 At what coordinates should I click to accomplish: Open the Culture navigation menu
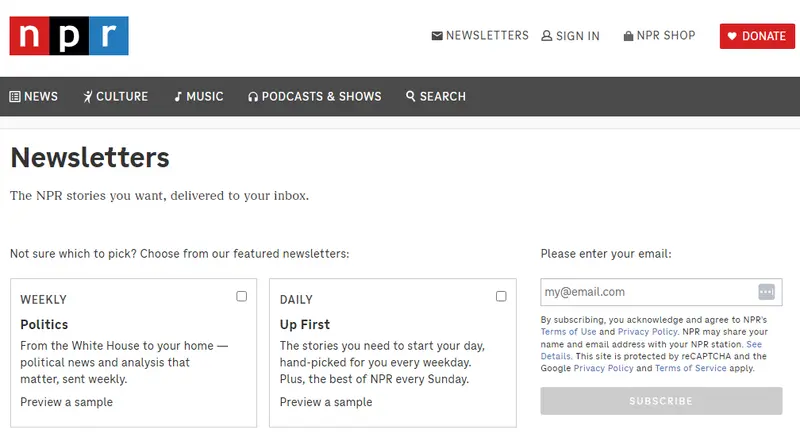pyautogui.click(x=122, y=97)
